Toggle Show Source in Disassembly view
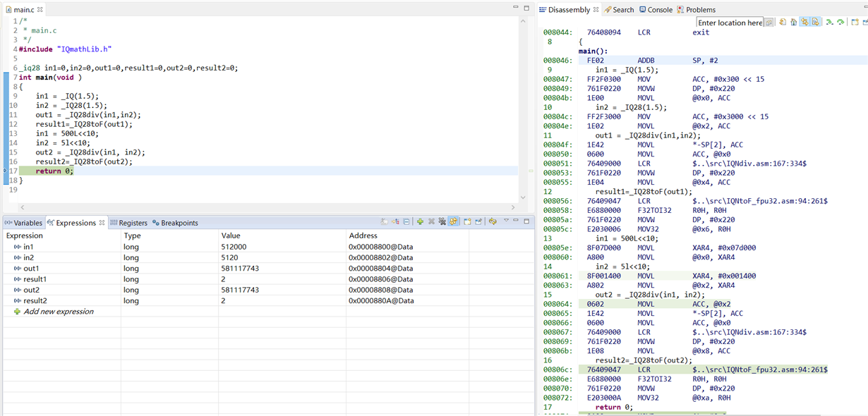 (815, 23)
